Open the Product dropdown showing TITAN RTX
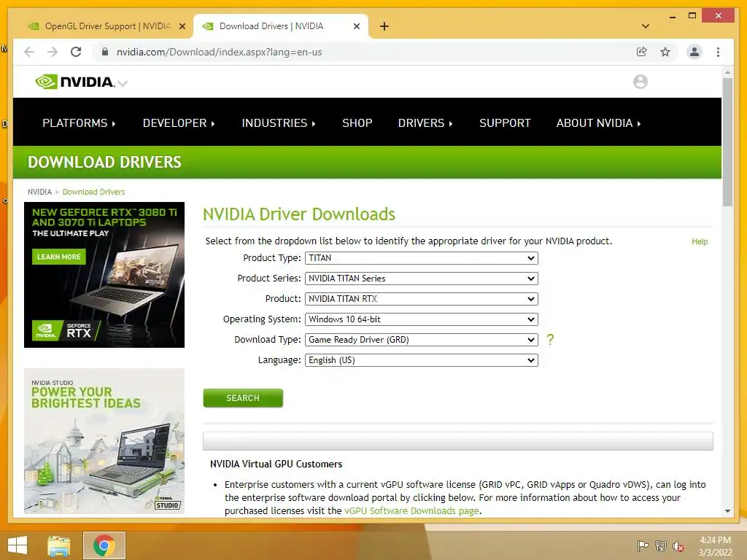Image resolution: width=747 pixels, height=560 pixels. click(422, 299)
